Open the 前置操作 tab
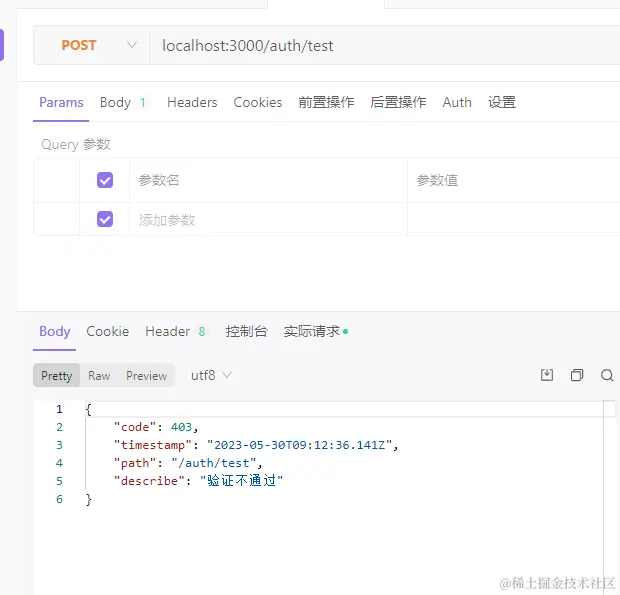 [x=326, y=102]
